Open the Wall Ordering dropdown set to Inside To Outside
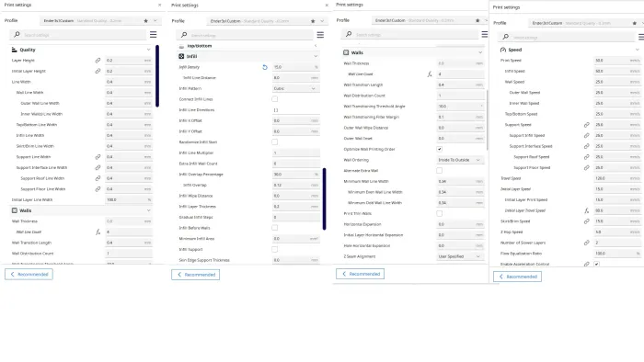 point(460,160)
